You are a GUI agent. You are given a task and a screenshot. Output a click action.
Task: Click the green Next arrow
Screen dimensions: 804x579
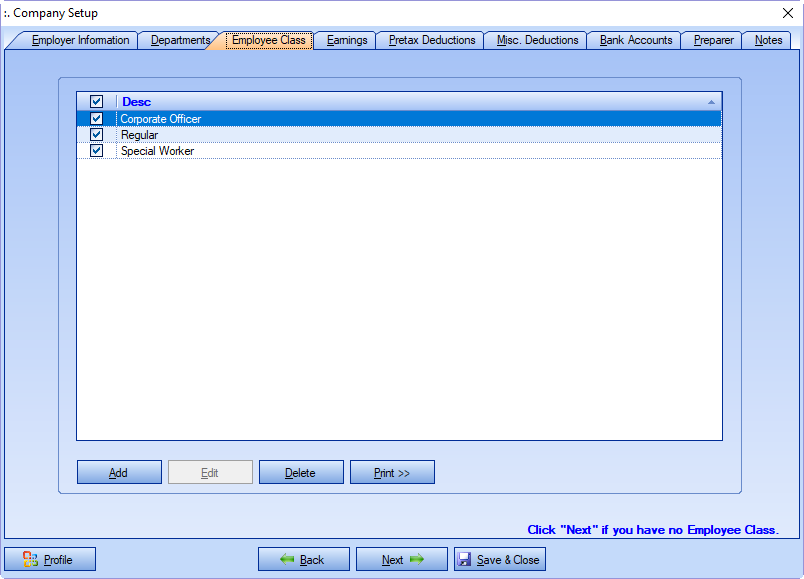coord(417,559)
